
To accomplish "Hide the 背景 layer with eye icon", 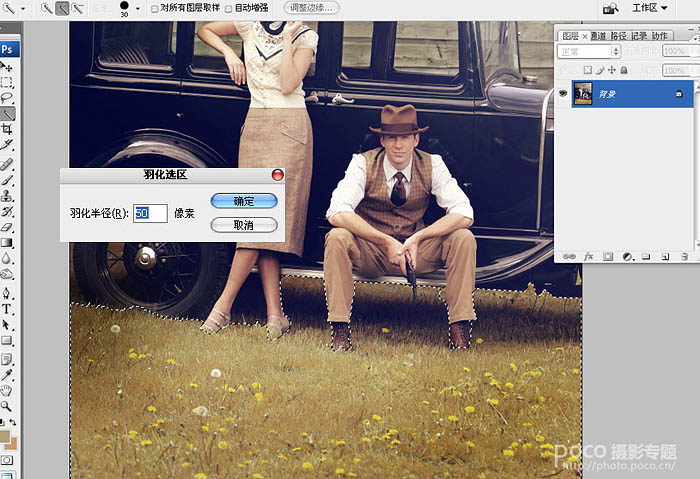I will [563, 93].
